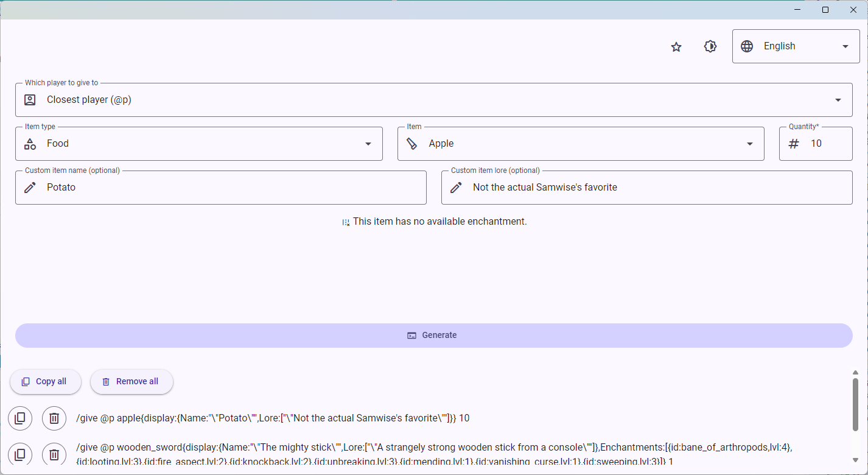Delete the wooden_sword give command
The width and height of the screenshot is (868, 475).
(x=54, y=455)
